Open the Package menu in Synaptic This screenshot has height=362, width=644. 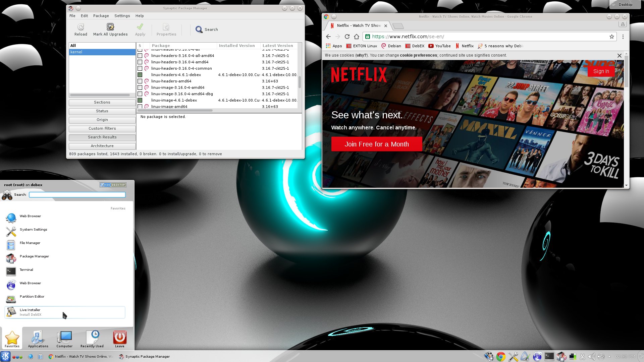click(x=101, y=15)
